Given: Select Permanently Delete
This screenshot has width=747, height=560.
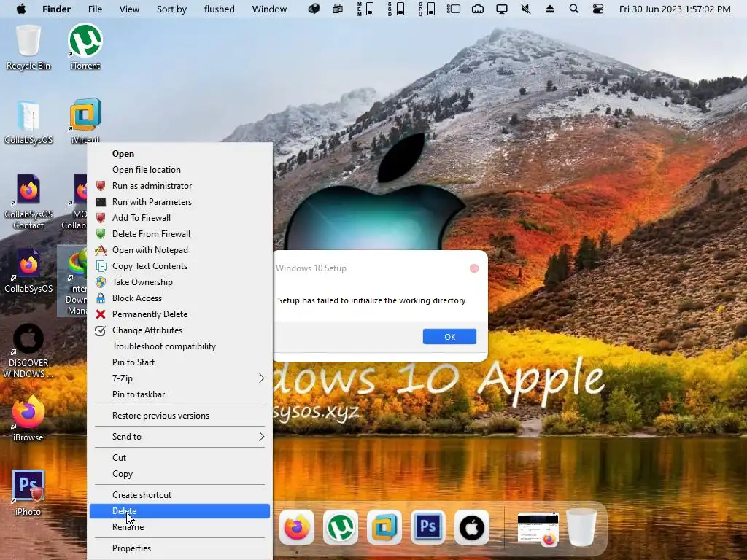Looking at the screenshot, I should pos(179,314).
